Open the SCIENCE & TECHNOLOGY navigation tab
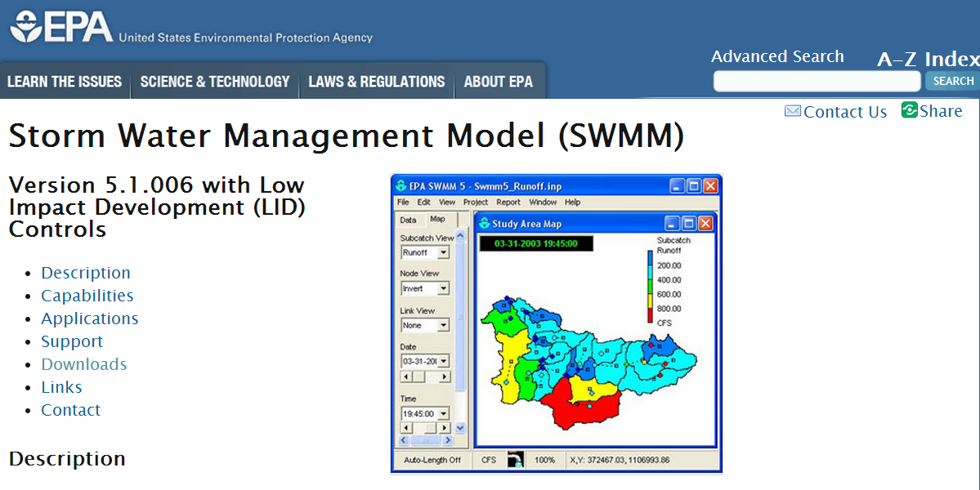Screen dimensions: 980x490 [x=215, y=82]
